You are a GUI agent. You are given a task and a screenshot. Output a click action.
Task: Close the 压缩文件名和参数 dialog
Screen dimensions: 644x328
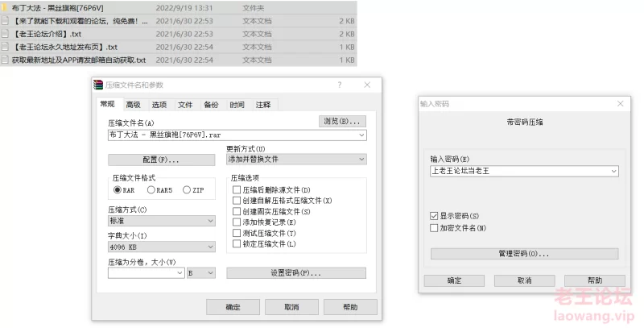coord(367,85)
